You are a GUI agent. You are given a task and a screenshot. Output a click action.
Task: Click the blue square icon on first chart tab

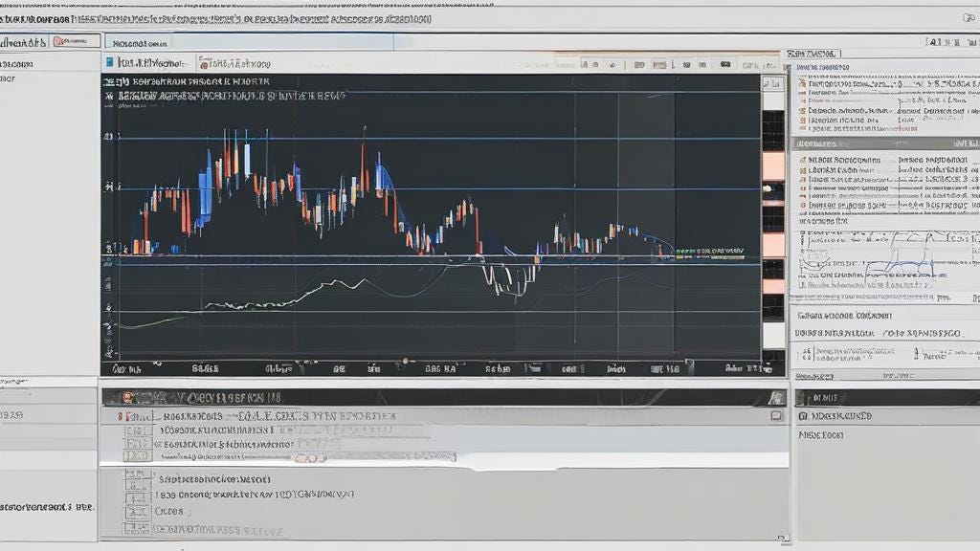click(110, 62)
